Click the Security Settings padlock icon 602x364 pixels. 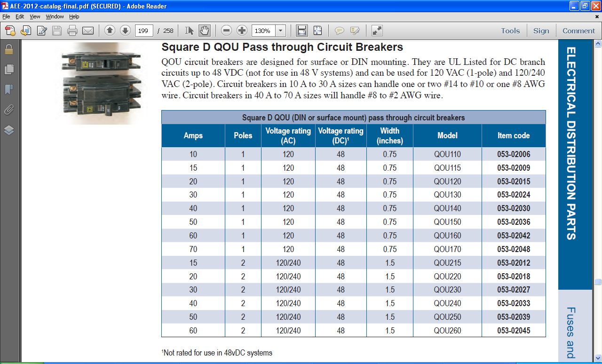[8, 49]
